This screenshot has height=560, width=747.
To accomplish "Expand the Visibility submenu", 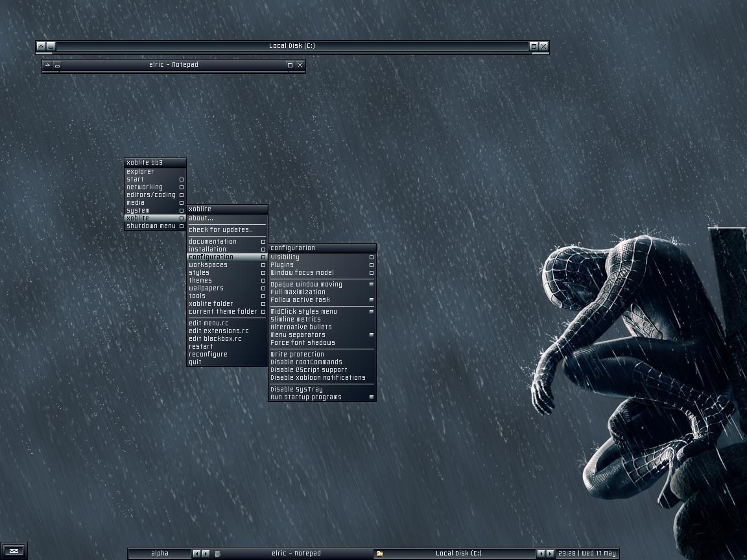I will coord(322,257).
